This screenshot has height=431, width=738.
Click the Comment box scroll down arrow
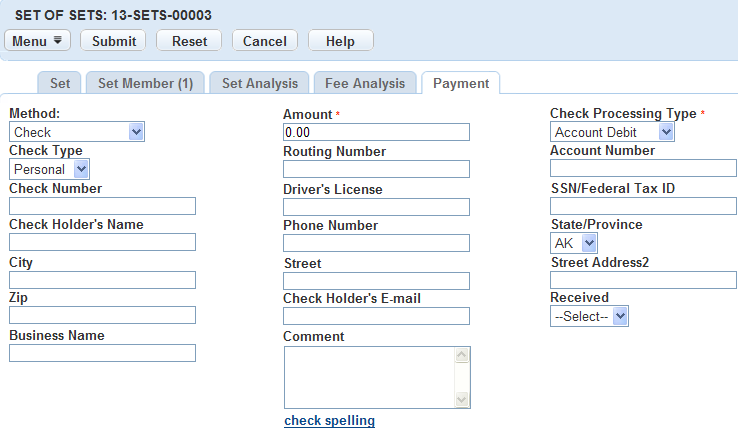(x=462, y=399)
